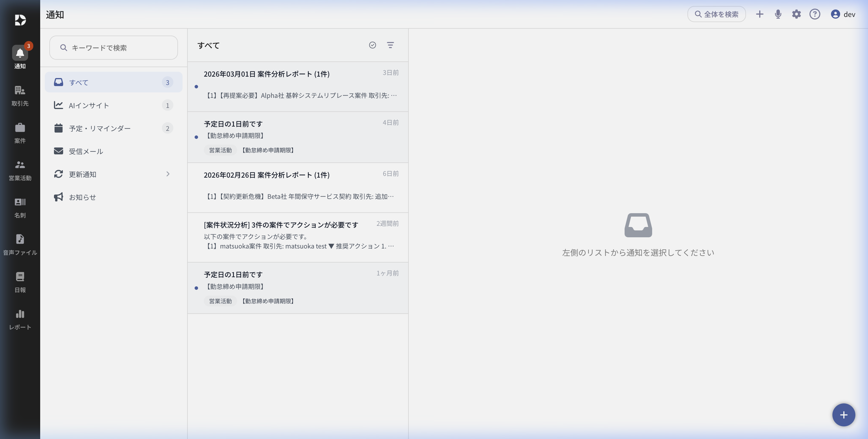Open the 案件 briefcase section
Screen dimensions: 868x439
[x=20, y=133]
